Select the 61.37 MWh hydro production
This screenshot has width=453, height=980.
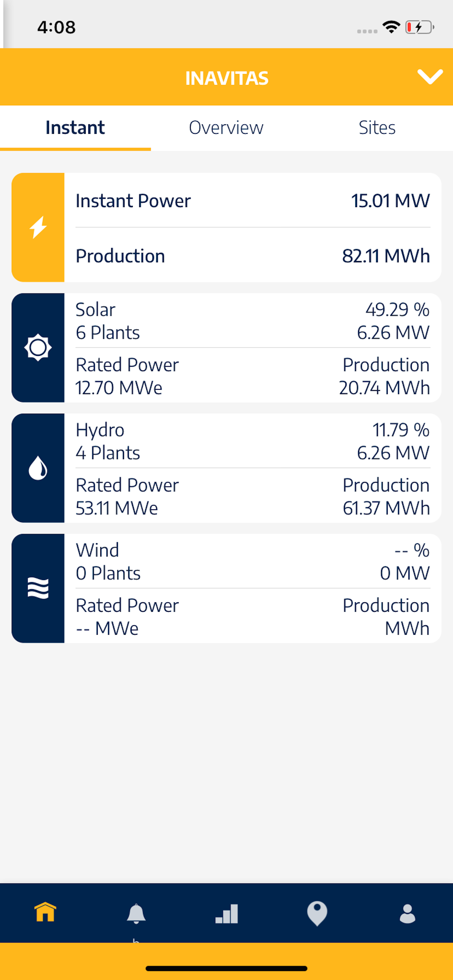386,508
